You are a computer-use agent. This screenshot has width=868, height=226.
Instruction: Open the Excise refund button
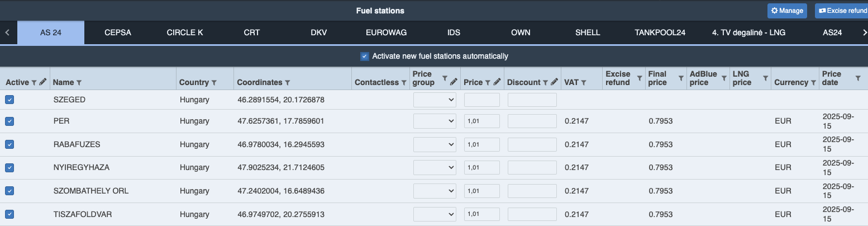point(841,11)
